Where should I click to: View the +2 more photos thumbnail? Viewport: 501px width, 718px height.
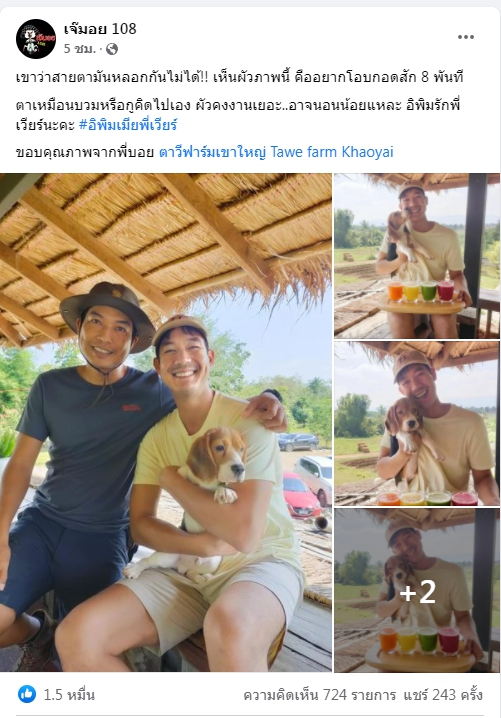417,590
